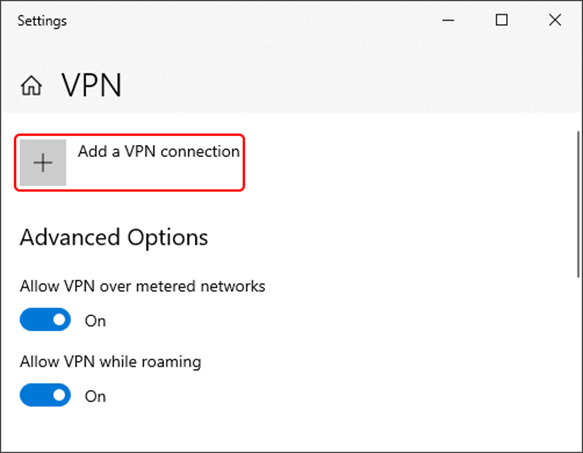Click 'On' text beside metered networks toggle
The image size is (583, 453).
pos(95,321)
